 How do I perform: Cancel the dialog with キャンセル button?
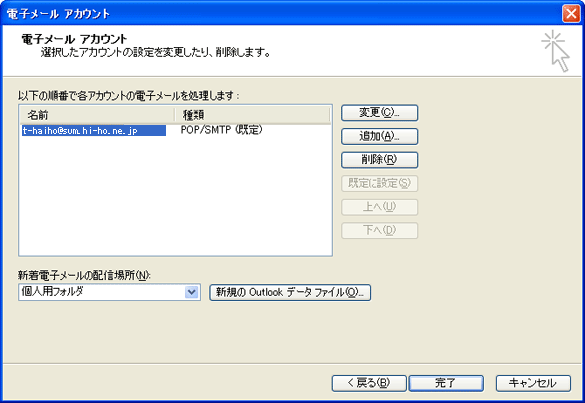(x=533, y=383)
